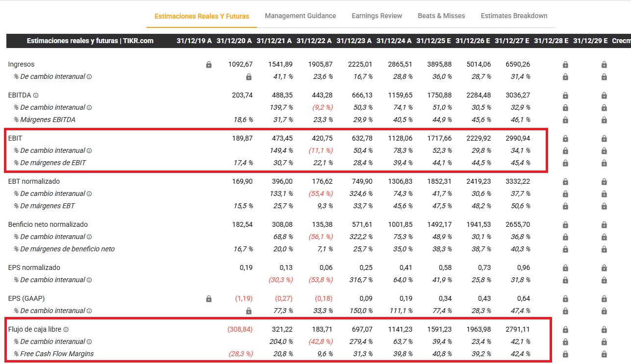Click info icon beside Flujo de caja libre

(x=66, y=330)
